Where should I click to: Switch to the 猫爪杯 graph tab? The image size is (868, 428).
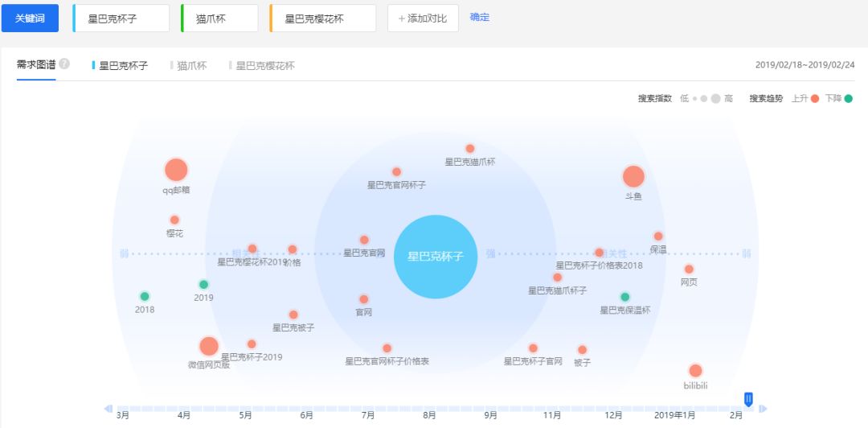pos(189,65)
